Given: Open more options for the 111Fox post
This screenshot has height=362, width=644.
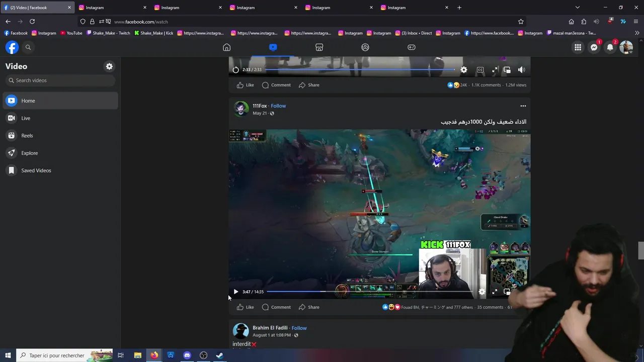Looking at the screenshot, I should coord(523,106).
